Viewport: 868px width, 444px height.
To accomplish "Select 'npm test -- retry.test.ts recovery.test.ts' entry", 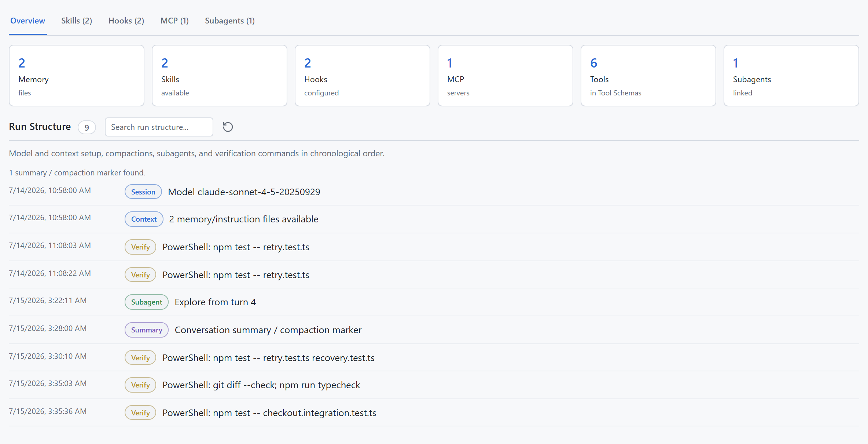I will click(268, 358).
